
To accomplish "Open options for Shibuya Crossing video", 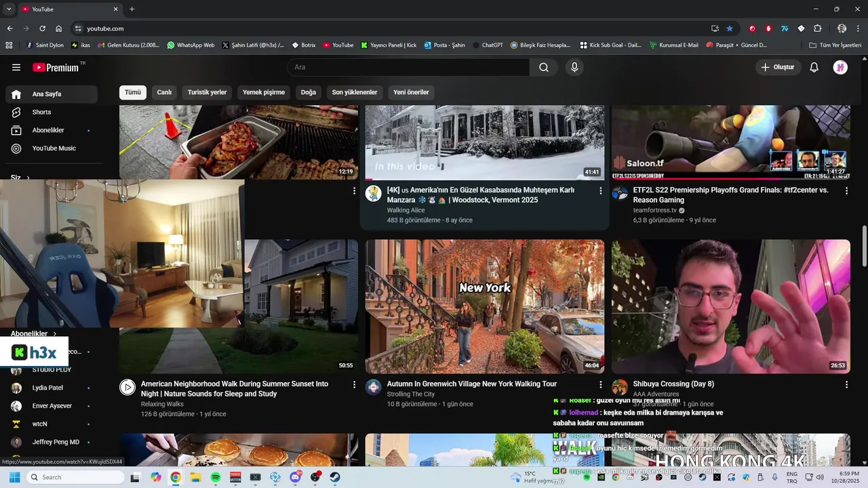I will 846,384.
